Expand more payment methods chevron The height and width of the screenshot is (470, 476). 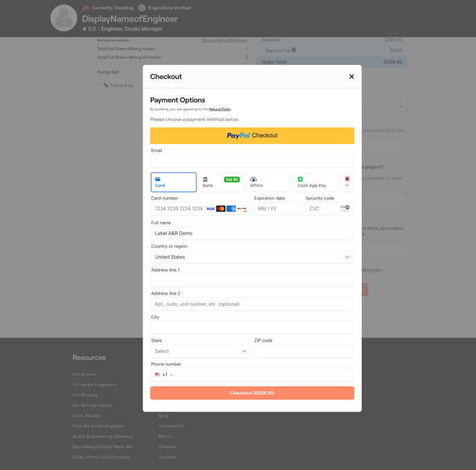347,183
